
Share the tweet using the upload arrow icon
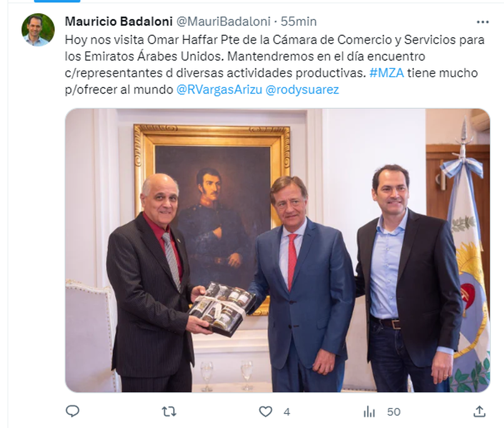(x=479, y=411)
